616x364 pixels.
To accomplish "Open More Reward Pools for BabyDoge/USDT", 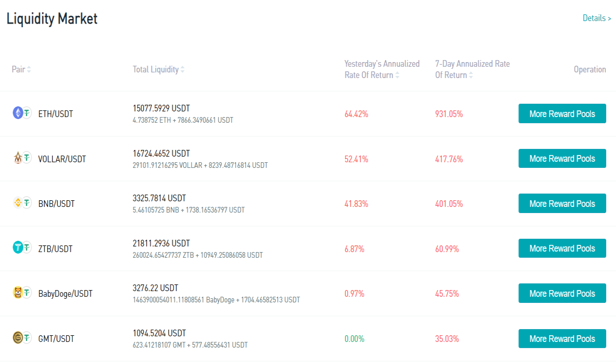I will click(x=562, y=293).
